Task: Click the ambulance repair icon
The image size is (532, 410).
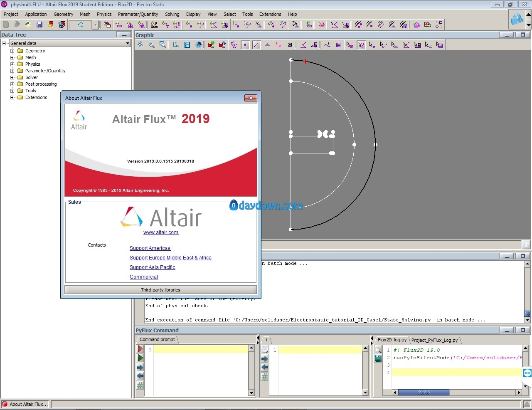Action: pyautogui.click(x=428, y=25)
